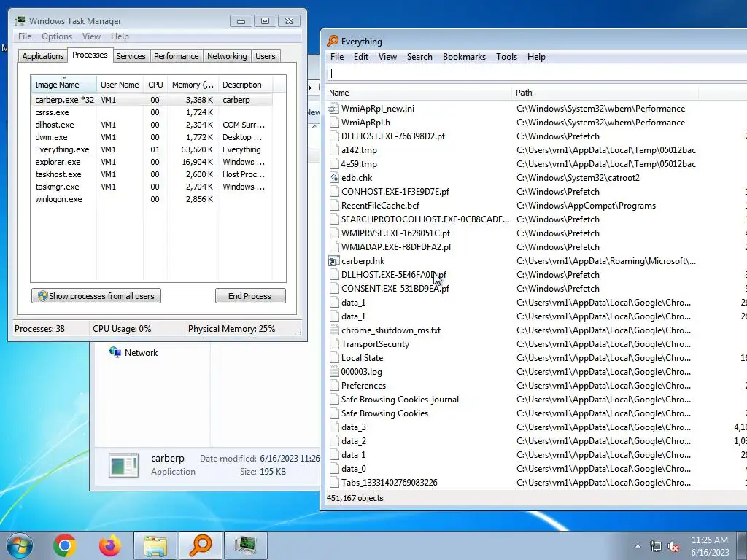Select the Network icon in Explorer window

(115, 352)
